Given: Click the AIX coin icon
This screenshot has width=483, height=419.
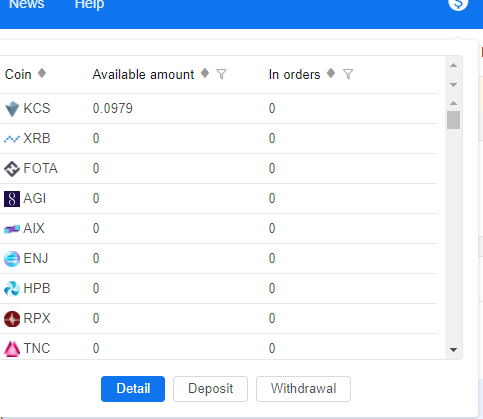Looking at the screenshot, I should (x=12, y=229).
